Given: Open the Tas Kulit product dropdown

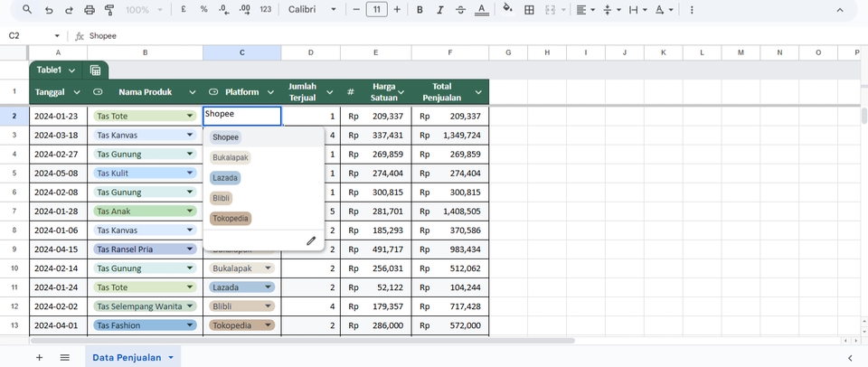Looking at the screenshot, I should (190, 174).
